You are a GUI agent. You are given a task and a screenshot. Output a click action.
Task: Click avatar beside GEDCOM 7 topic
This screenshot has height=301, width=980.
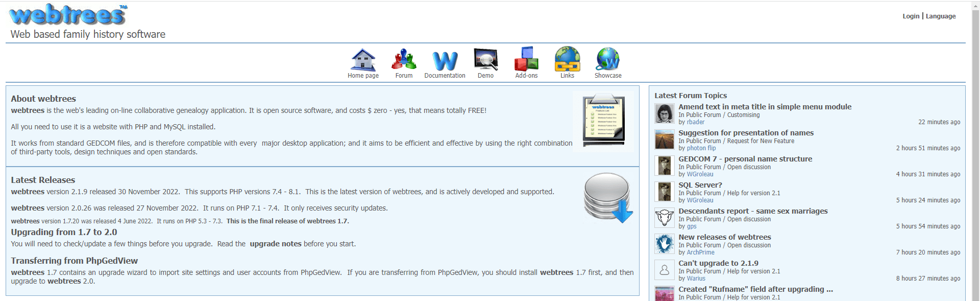coord(664,166)
